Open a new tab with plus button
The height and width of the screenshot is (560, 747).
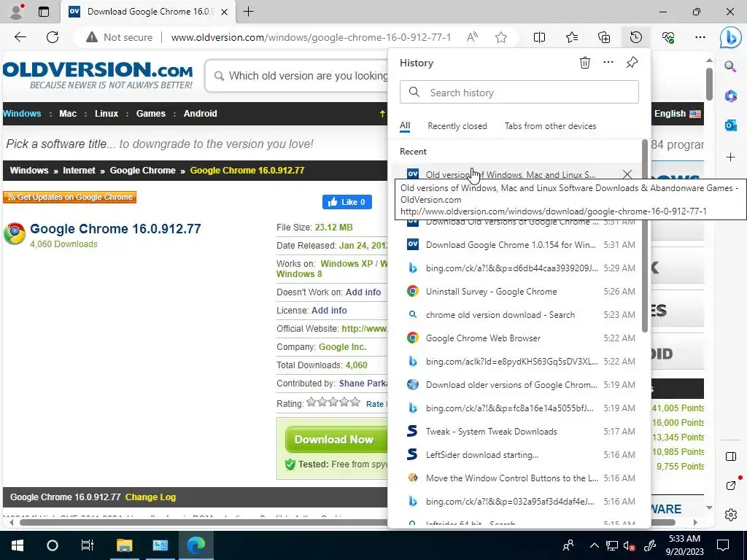tap(248, 12)
